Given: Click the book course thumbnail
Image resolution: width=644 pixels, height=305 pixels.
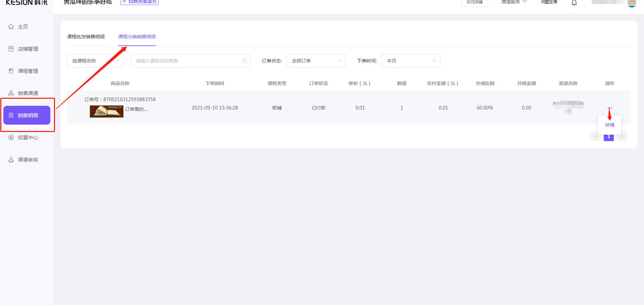Looking at the screenshot, I should point(106,111).
